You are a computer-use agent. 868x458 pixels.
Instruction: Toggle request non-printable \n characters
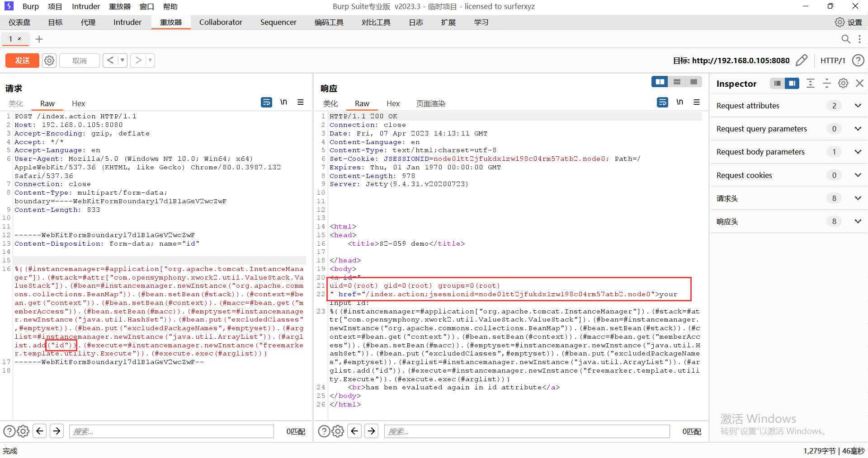point(283,102)
